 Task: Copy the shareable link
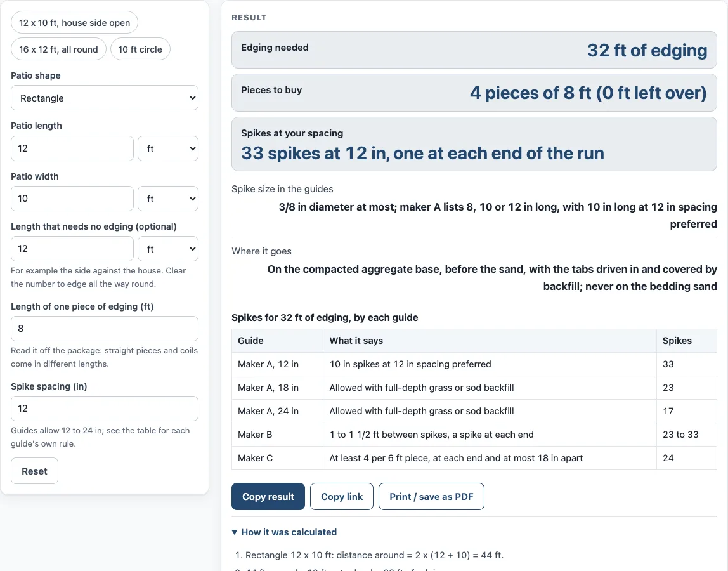342,497
